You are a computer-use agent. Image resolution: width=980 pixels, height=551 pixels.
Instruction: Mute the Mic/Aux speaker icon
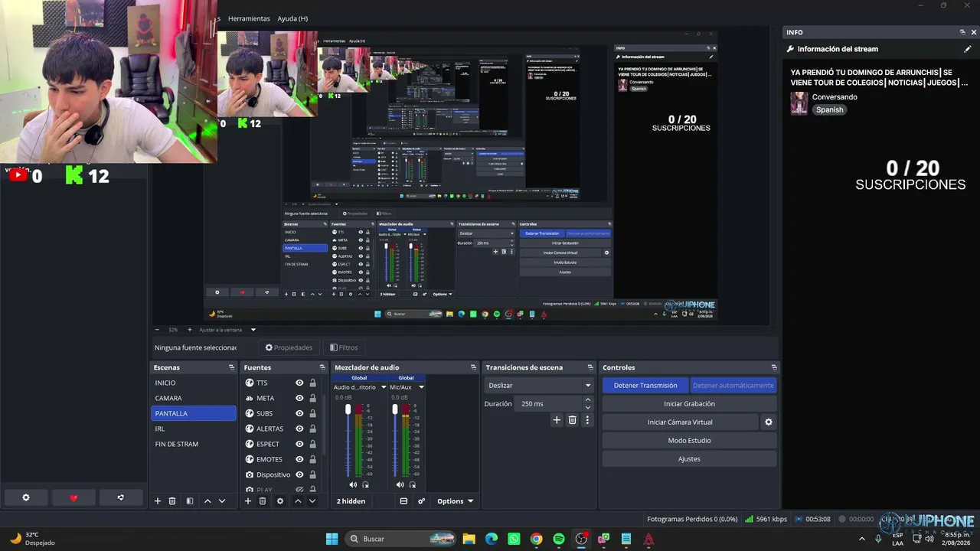400,484
